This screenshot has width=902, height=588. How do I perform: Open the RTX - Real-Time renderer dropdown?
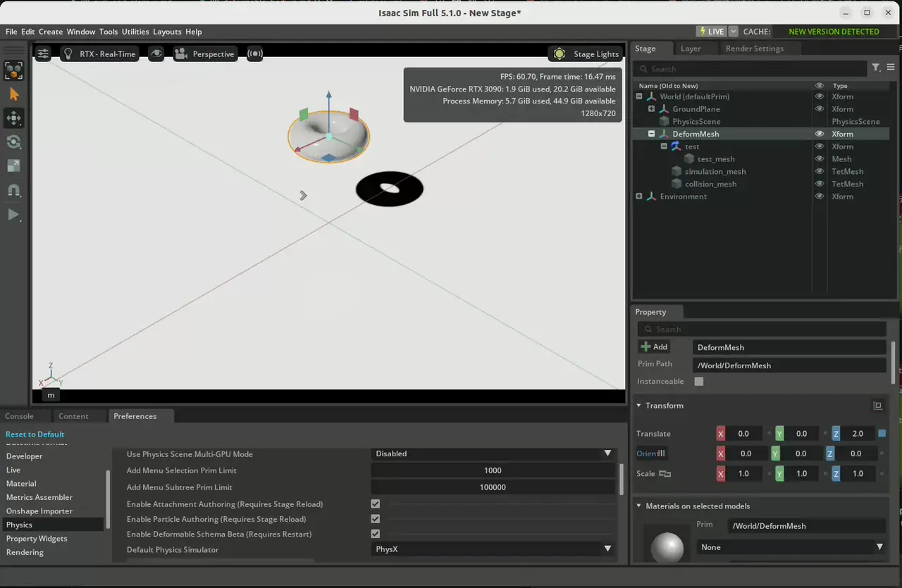click(99, 54)
